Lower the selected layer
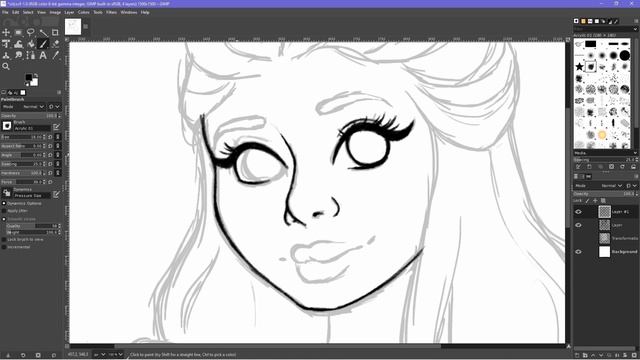640x360 pixels. coord(601,355)
